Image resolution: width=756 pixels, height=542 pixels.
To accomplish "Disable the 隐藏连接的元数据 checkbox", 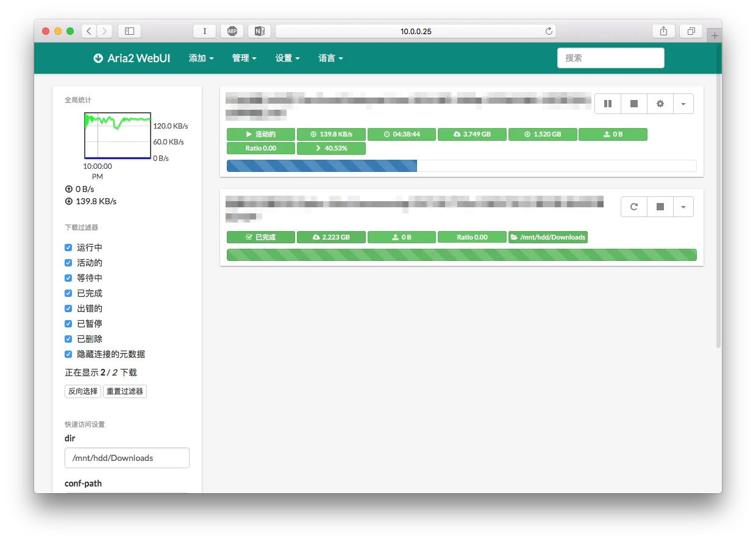I will (x=69, y=354).
